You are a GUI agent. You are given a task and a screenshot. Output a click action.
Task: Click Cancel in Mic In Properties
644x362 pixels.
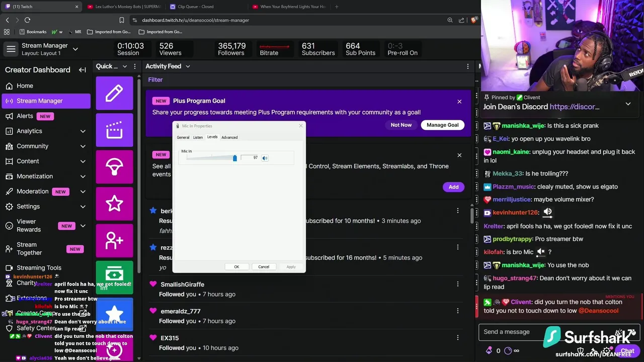coord(264,267)
